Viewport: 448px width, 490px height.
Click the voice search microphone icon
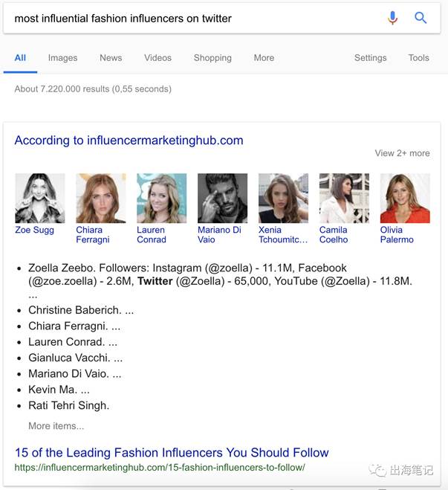click(393, 18)
